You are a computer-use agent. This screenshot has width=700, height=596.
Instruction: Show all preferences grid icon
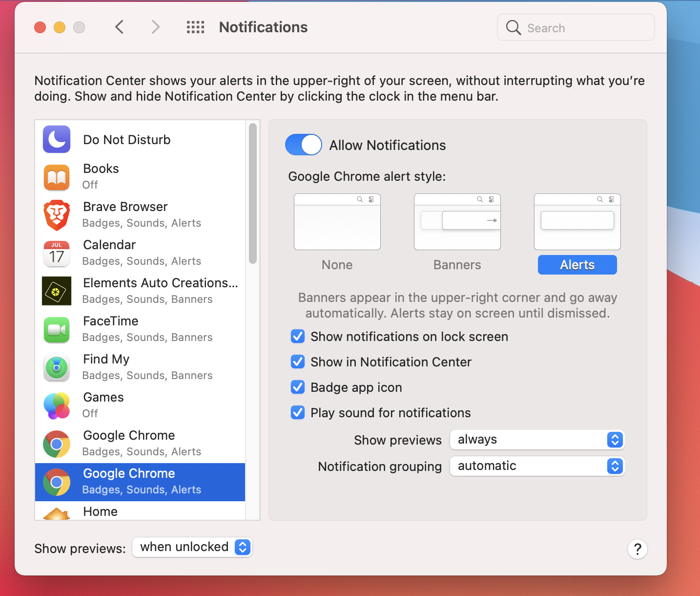click(x=196, y=27)
